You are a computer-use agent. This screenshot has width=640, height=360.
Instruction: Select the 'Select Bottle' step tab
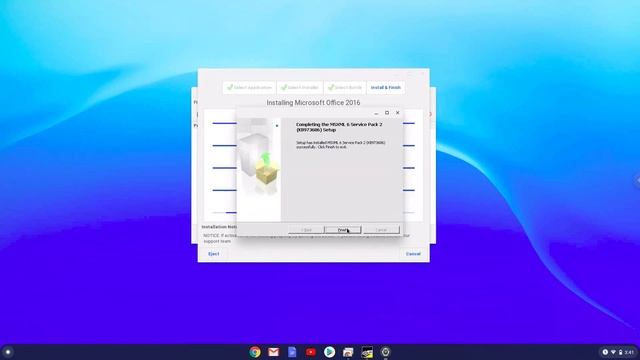click(345, 87)
